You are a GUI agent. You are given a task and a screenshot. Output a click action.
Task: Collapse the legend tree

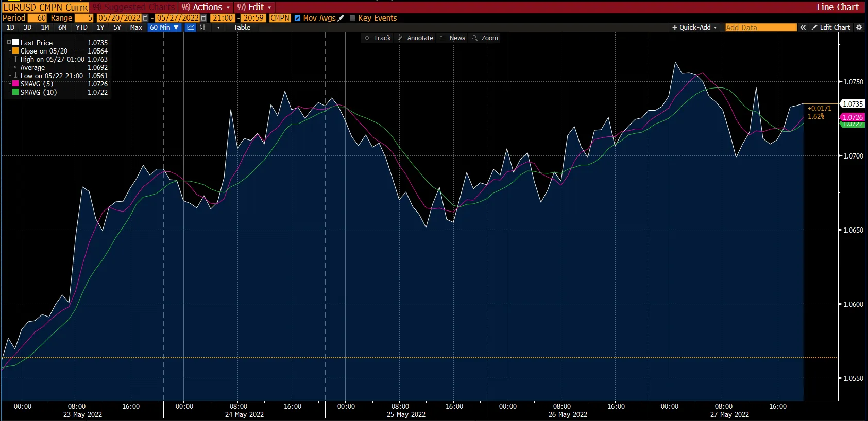tap(9, 43)
